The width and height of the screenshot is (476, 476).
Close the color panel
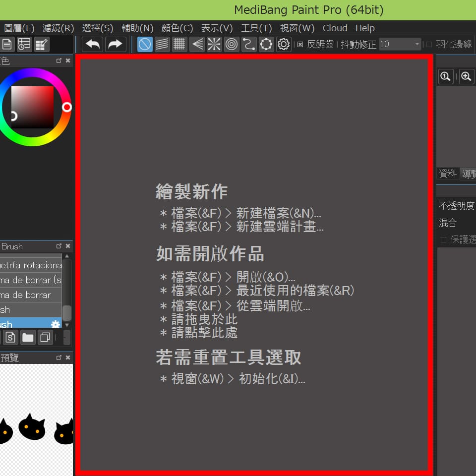tap(68, 60)
